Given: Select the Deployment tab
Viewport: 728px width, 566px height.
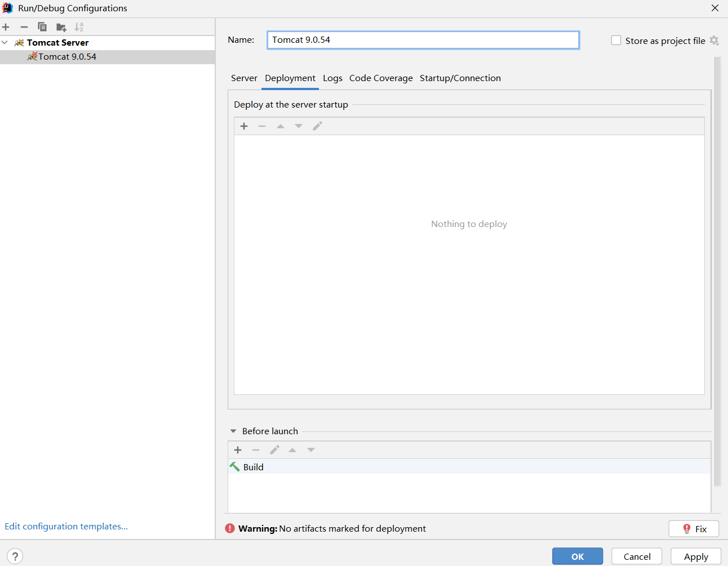Looking at the screenshot, I should coord(290,78).
